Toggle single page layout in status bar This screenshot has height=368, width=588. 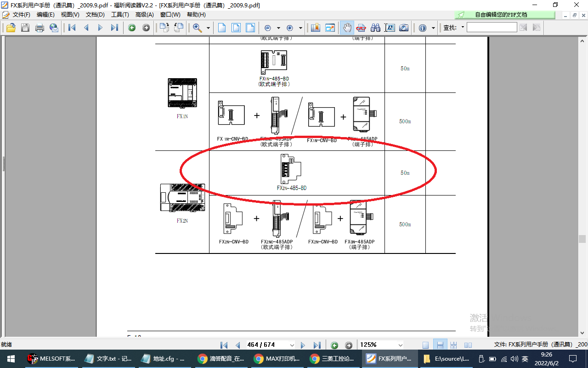click(426, 345)
